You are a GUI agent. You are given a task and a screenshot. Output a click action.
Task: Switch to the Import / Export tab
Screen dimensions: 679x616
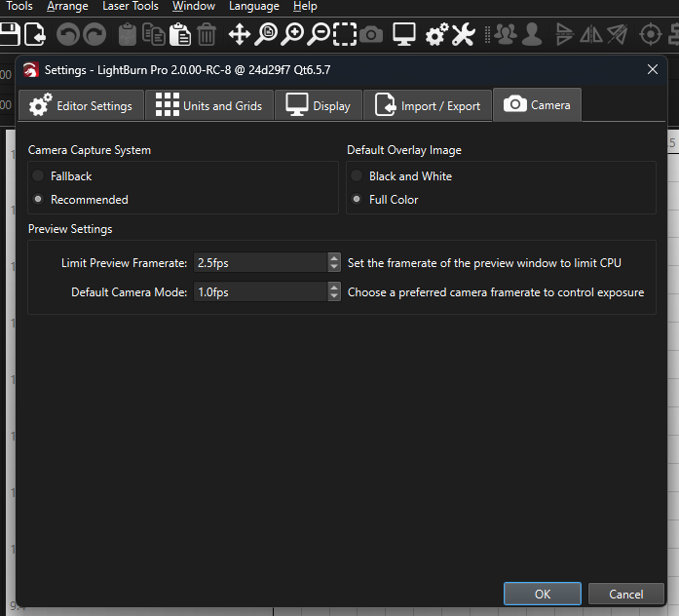tap(428, 105)
